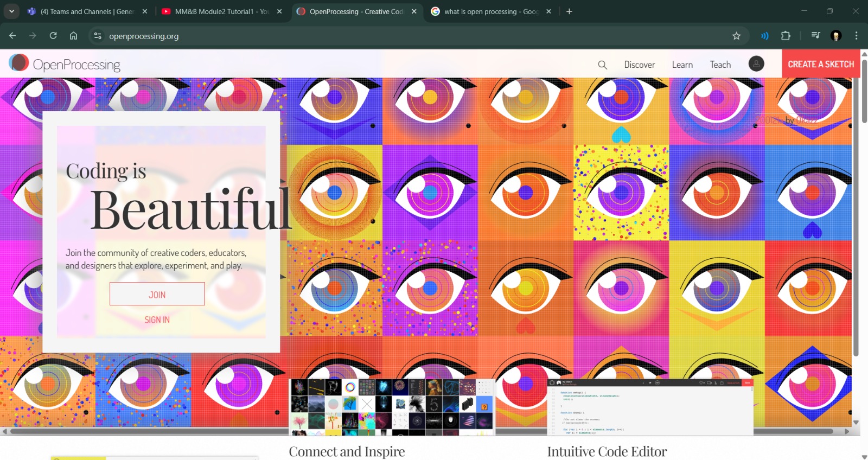The height and width of the screenshot is (460, 868).
Task: Open the browser Extensions puzzle icon
Action: click(786, 36)
